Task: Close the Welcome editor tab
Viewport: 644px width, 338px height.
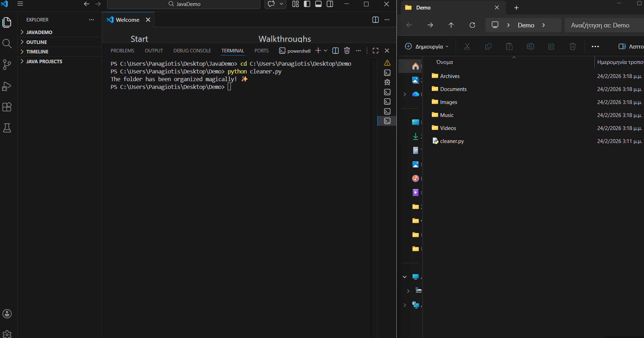Action: coord(148,20)
